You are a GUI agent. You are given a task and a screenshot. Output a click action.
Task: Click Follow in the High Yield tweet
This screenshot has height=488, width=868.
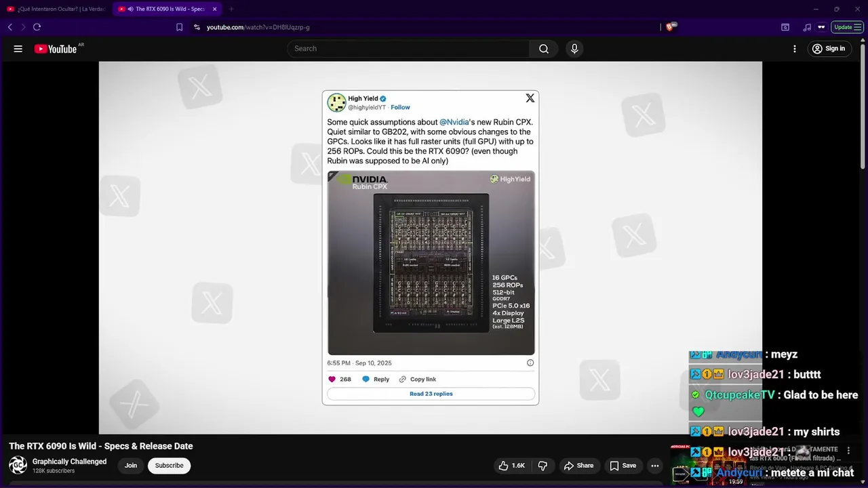coord(400,107)
